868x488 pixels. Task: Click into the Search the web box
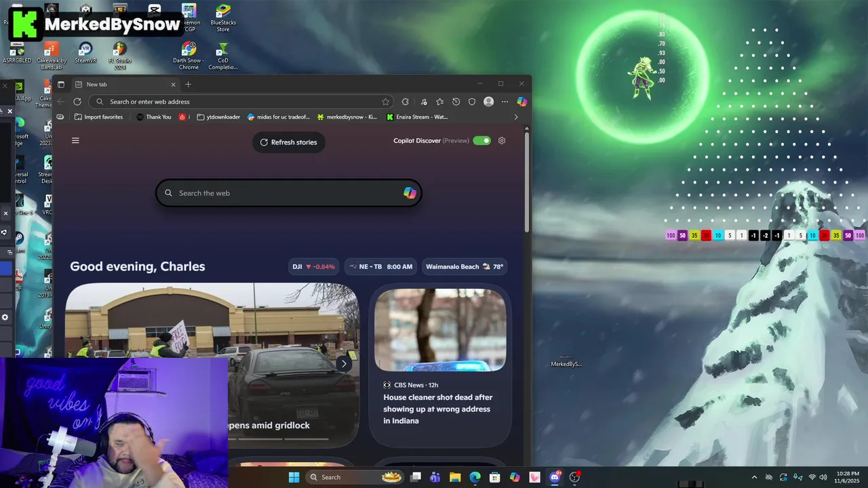pyautogui.click(x=288, y=193)
